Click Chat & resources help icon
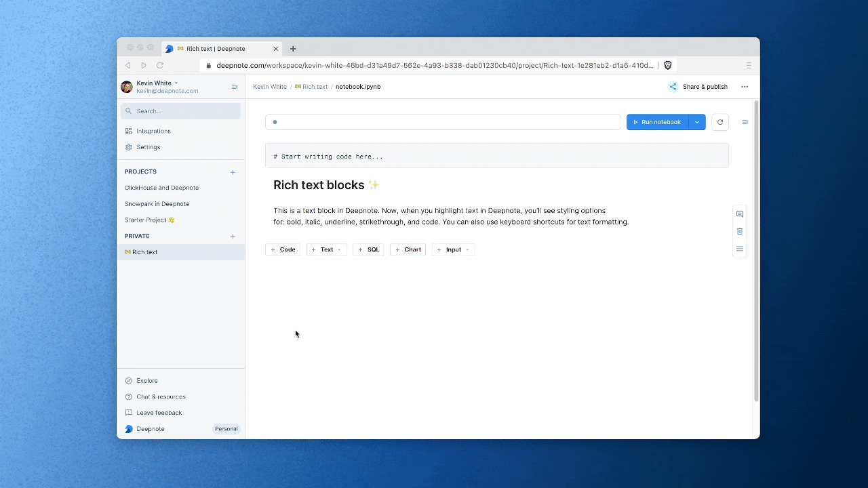This screenshot has height=488, width=868. coord(129,396)
